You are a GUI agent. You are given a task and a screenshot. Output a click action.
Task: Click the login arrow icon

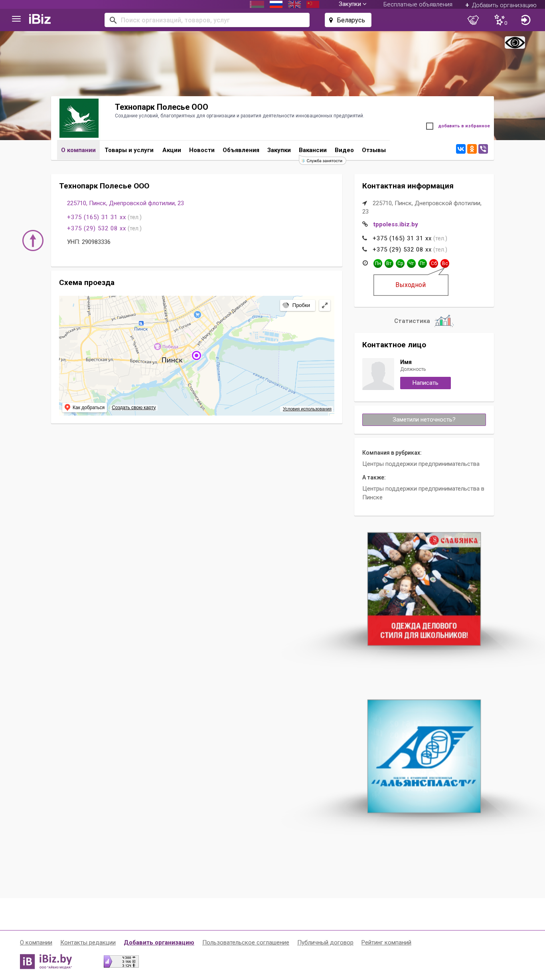[525, 20]
